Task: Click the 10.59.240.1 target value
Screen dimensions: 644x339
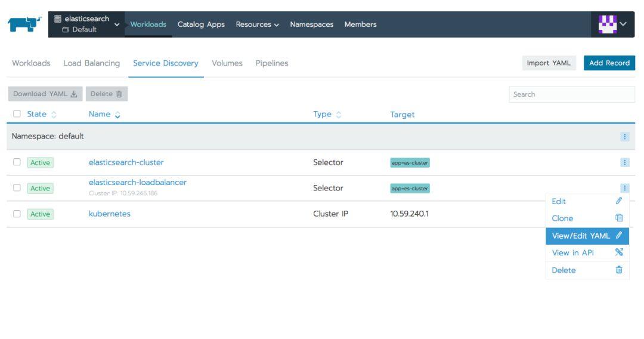Action: [x=409, y=214]
